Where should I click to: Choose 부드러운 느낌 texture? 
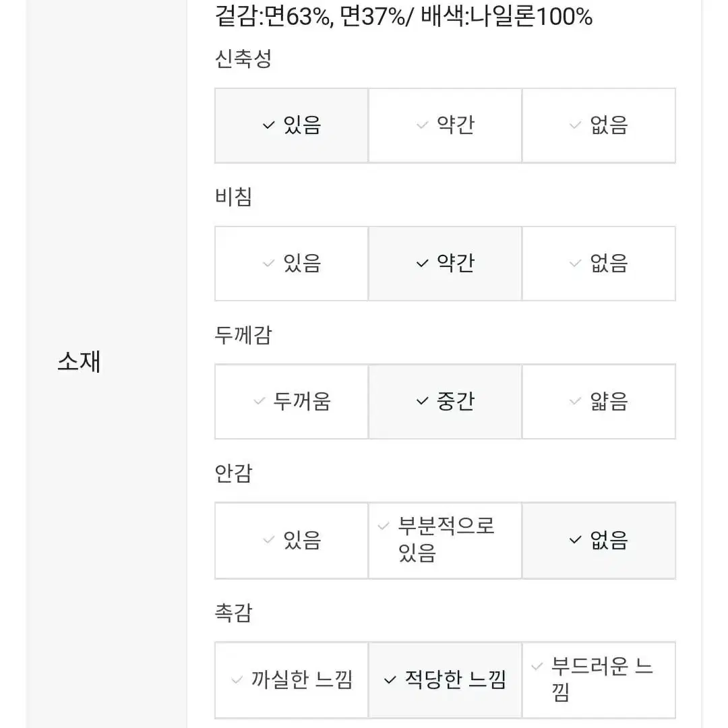[x=599, y=680]
